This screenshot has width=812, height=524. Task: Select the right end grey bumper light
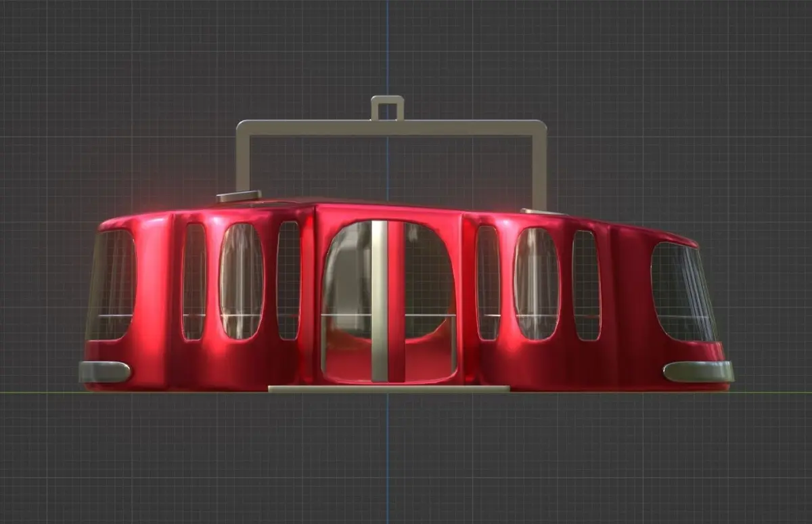(x=698, y=372)
